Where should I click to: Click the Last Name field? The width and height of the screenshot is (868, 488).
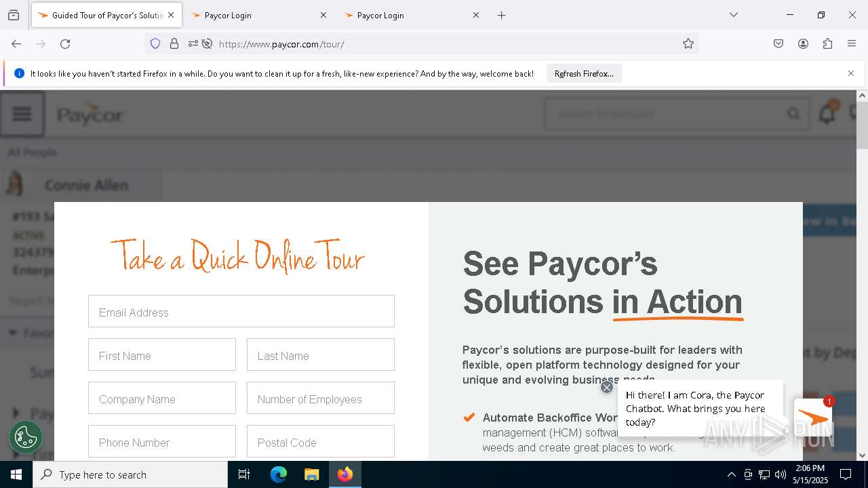tap(321, 355)
